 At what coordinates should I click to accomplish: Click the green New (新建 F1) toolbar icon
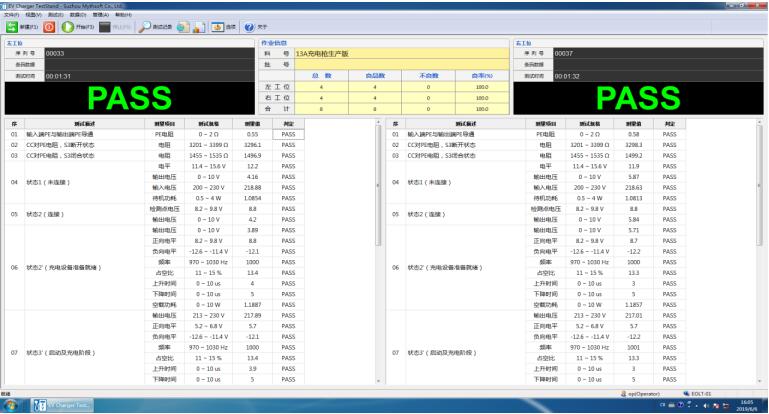point(10,26)
